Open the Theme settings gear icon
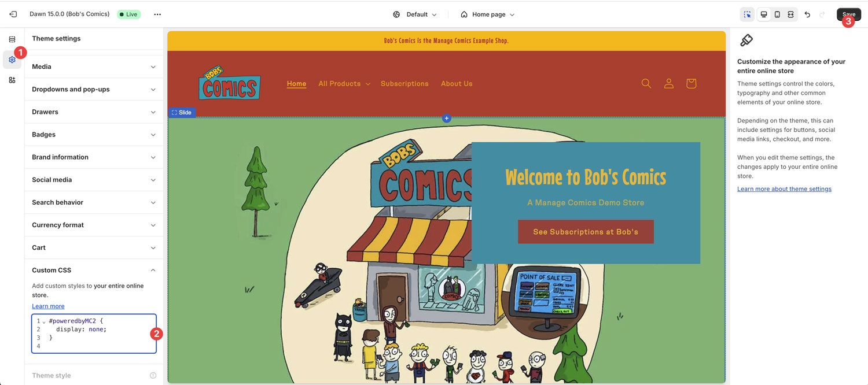868x385 pixels. tap(12, 60)
